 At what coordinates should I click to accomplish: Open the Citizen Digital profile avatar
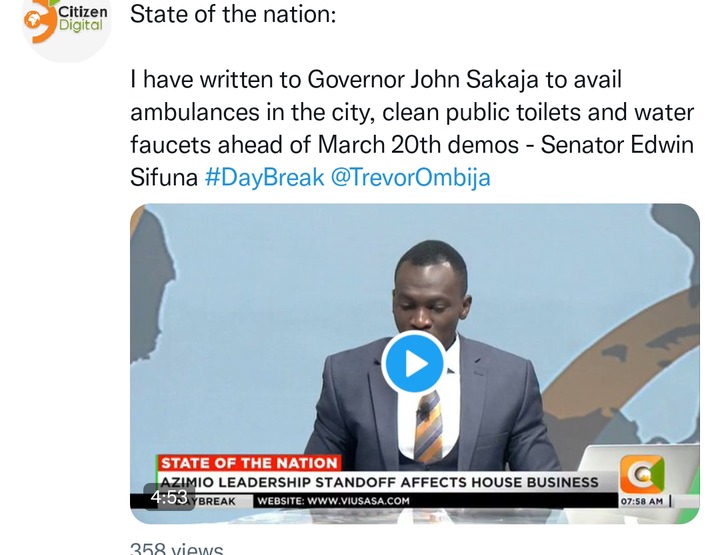tap(66, 27)
